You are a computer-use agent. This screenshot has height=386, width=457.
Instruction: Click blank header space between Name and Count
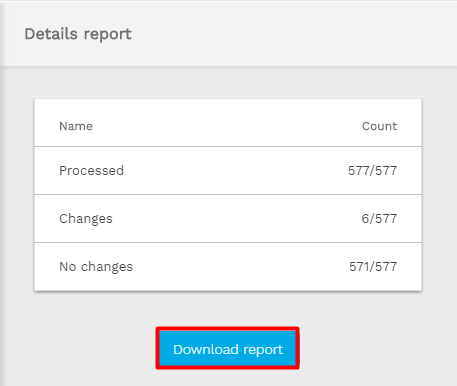227,126
